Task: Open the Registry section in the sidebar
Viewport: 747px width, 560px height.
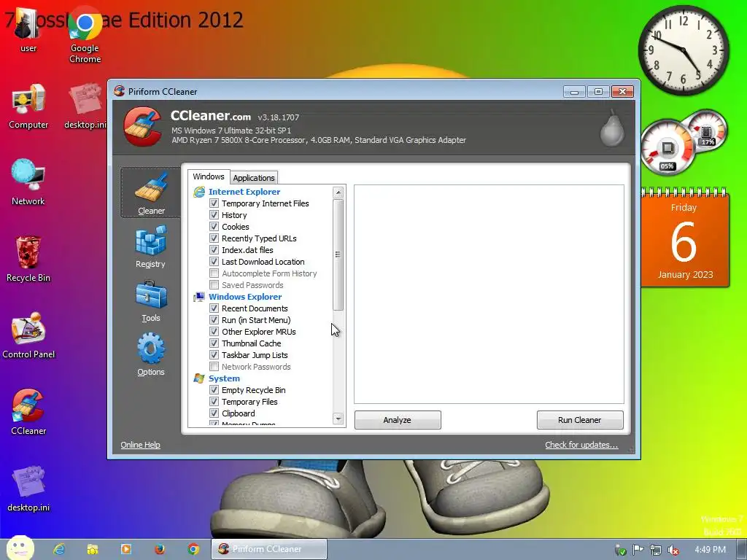Action: tap(150, 246)
